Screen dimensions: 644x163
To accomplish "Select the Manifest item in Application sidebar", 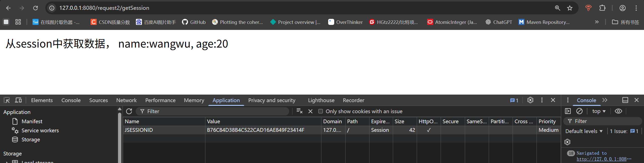I will pyautogui.click(x=32, y=121).
